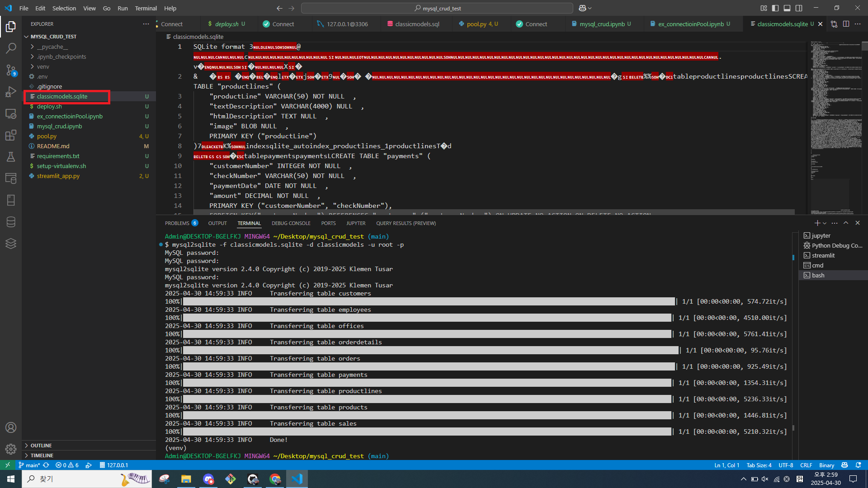
Task: Click the editor minimap scroll slider
Action: click(864, 46)
